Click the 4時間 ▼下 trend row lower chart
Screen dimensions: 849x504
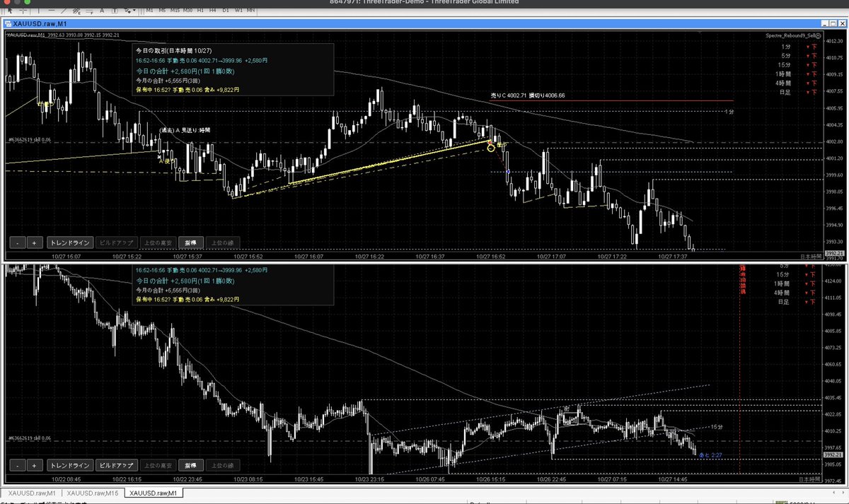click(796, 292)
